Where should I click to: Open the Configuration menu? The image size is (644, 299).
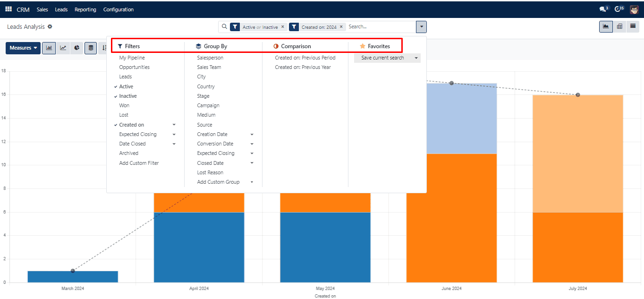[x=119, y=9]
